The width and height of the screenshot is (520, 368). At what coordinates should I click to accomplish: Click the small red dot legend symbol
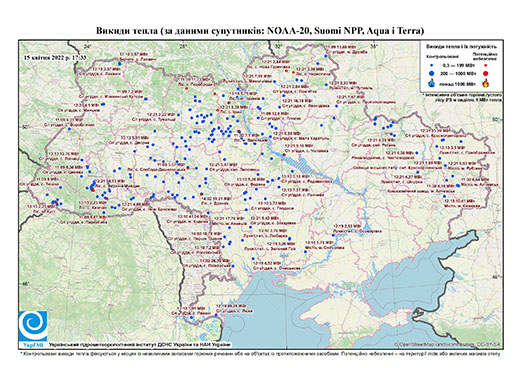(485, 65)
